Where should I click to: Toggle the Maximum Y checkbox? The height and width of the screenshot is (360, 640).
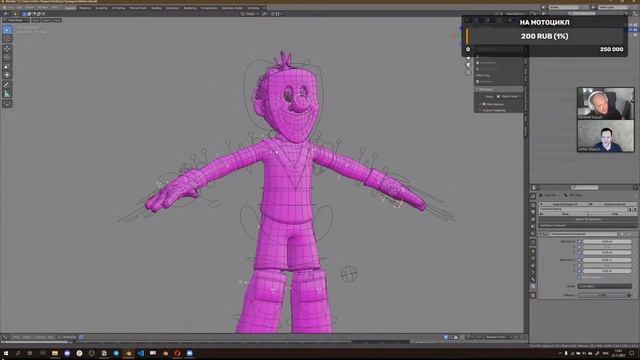[x=579, y=265]
